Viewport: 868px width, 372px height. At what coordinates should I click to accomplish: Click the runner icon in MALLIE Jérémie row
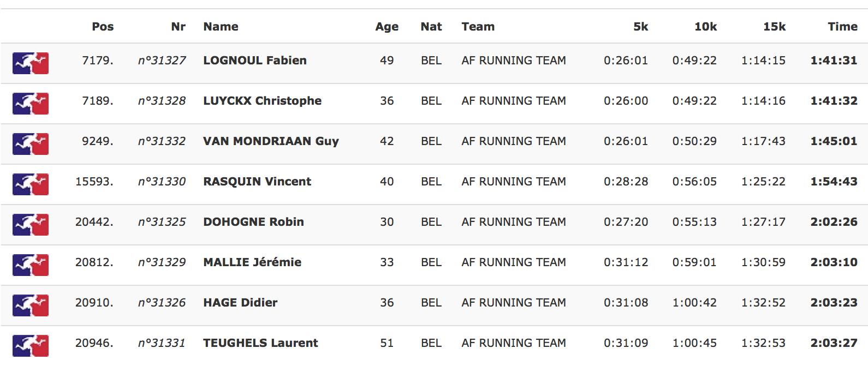[31, 265]
